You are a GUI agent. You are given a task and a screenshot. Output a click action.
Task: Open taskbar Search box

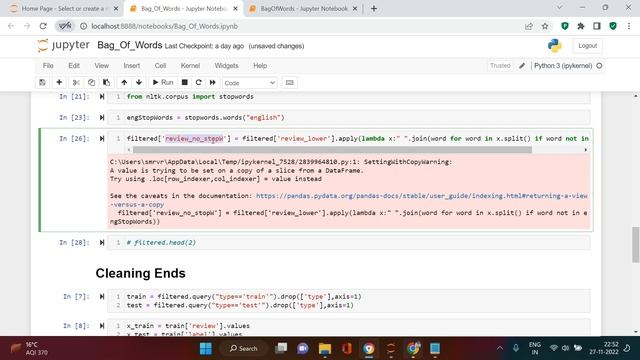point(244,349)
